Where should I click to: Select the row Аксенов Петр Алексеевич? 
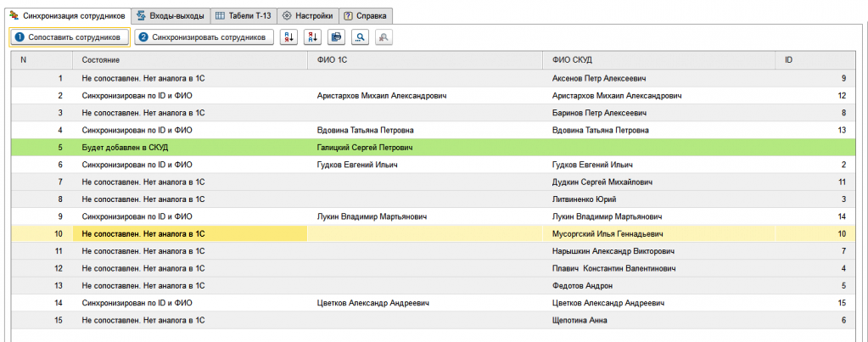click(433, 79)
